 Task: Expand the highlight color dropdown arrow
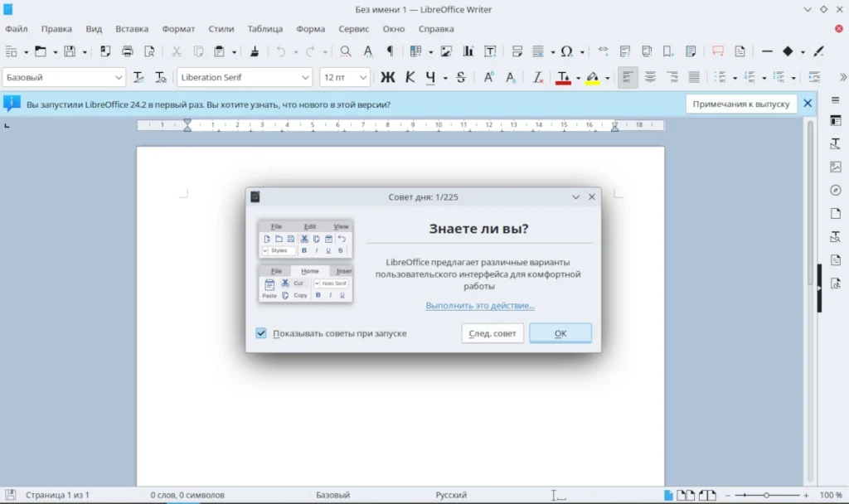click(x=607, y=78)
